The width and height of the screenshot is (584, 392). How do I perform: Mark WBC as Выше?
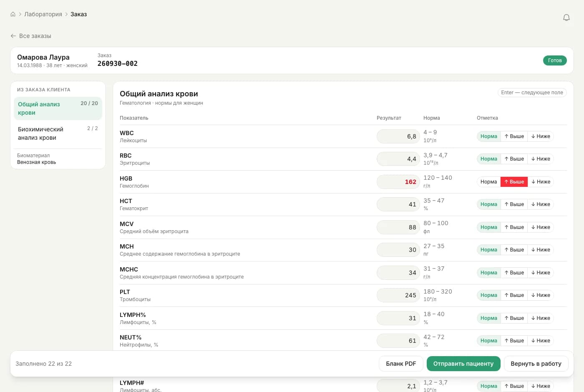point(514,136)
